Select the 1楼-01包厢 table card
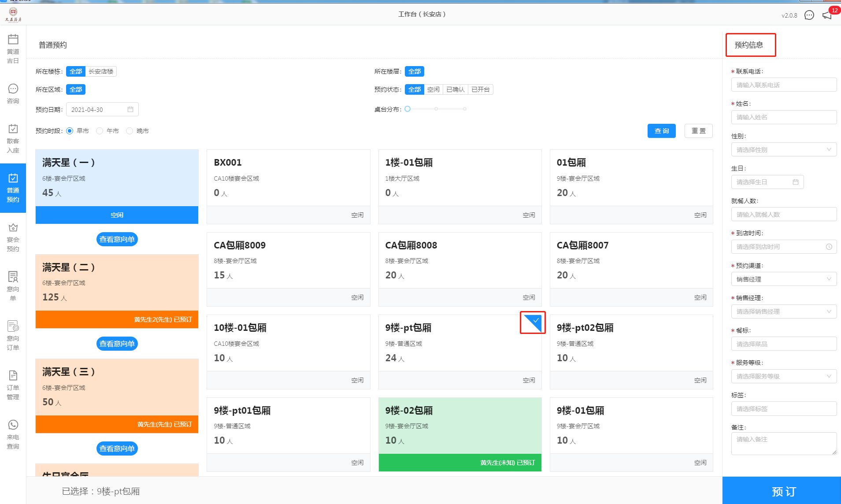 (x=460, y=187)
